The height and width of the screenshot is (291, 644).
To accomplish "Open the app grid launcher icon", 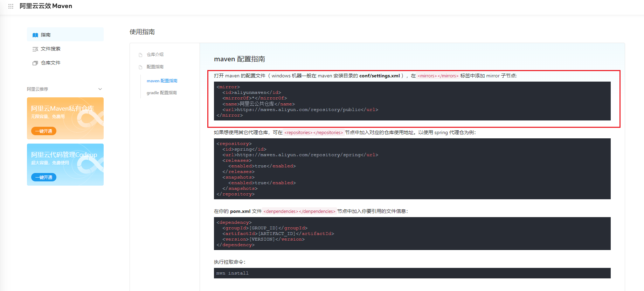I will point(11,6).
